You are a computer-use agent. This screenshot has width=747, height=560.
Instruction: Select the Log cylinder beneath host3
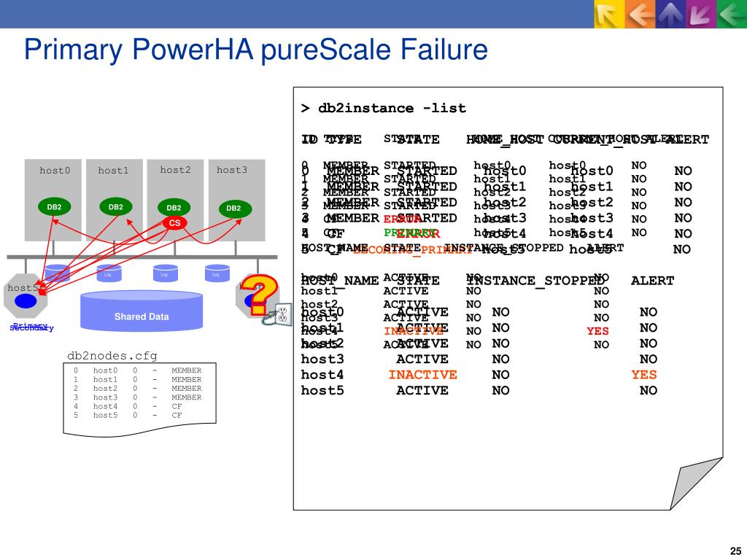[217, 273]
